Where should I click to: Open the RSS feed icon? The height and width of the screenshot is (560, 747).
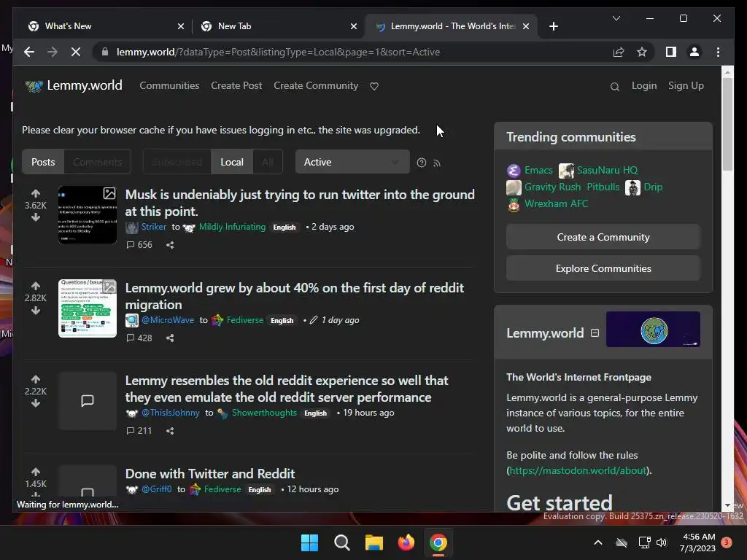(437, 163)
